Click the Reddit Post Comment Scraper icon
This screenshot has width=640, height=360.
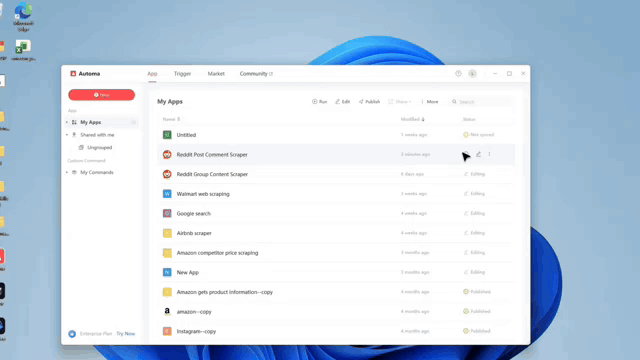[x=167, y=154]
